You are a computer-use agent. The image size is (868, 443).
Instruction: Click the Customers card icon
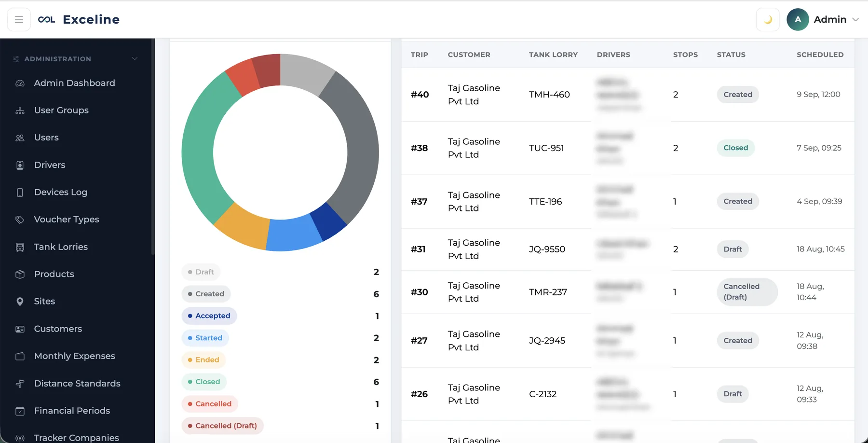click(20, 329)
